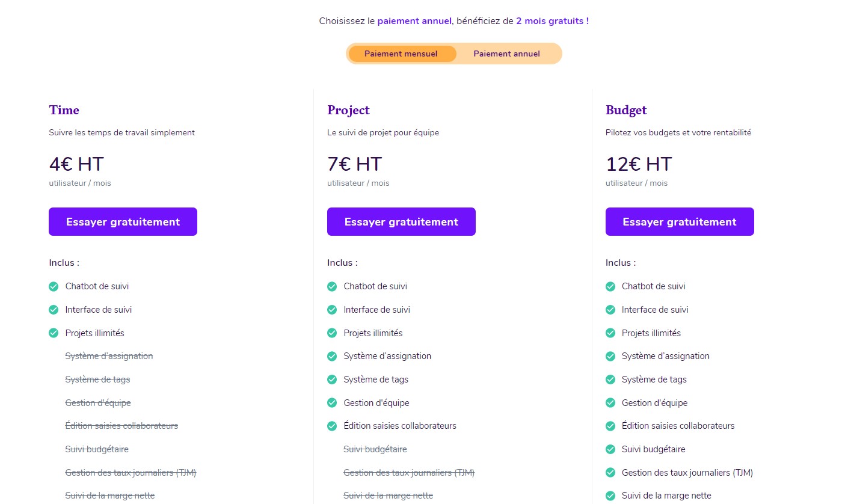The height and width of the screenshot is (504, 848).
Task: Click checkmark beside Budget's Gestion des taux journaliers
Action: coord(610,473)
